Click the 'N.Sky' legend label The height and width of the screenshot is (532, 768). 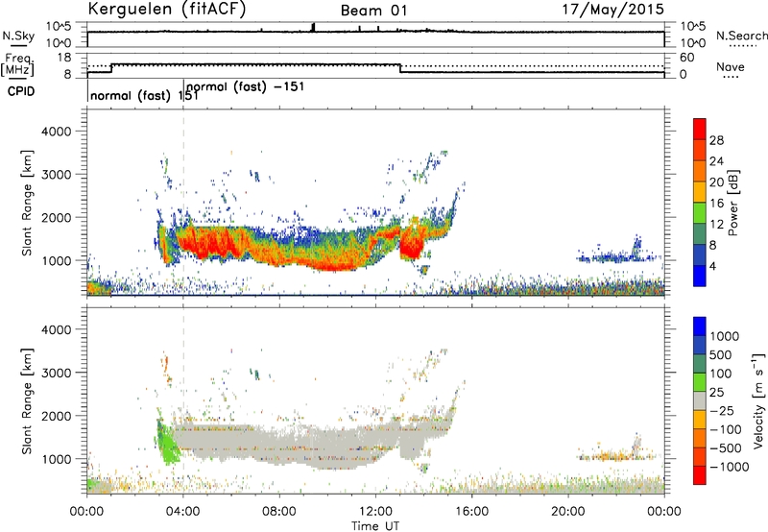coord(18,36)
